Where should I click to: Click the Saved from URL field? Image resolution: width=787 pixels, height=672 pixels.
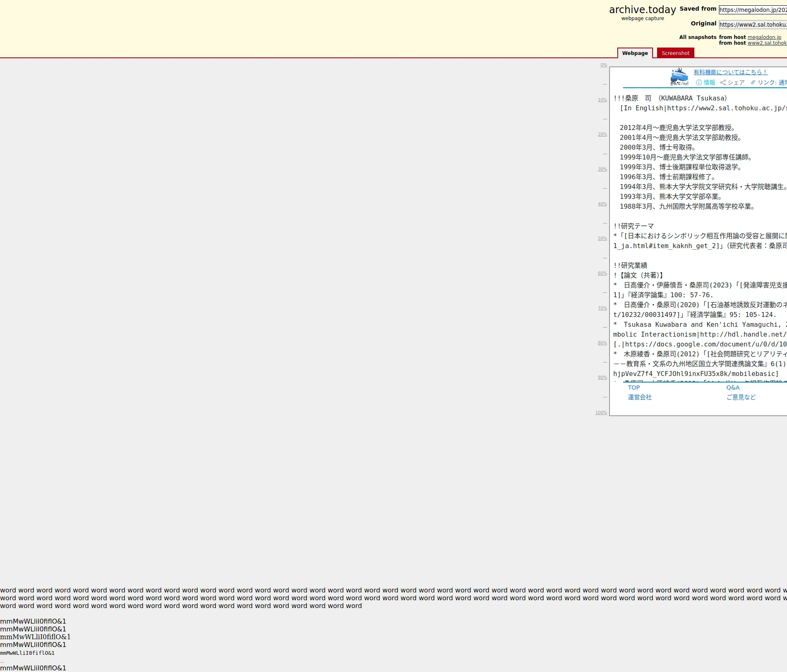[753, 10]
